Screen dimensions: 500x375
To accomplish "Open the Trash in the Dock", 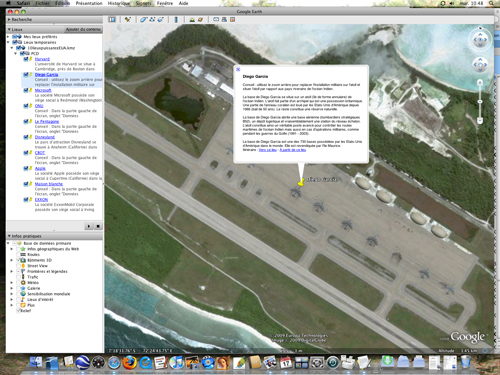I will click(465, 362).
